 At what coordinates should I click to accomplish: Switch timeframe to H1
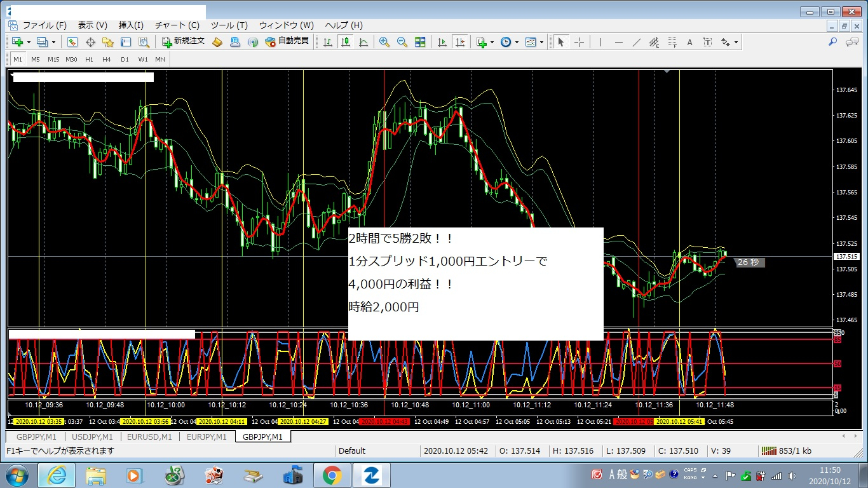pyautogui.click(x=88, y=58)
